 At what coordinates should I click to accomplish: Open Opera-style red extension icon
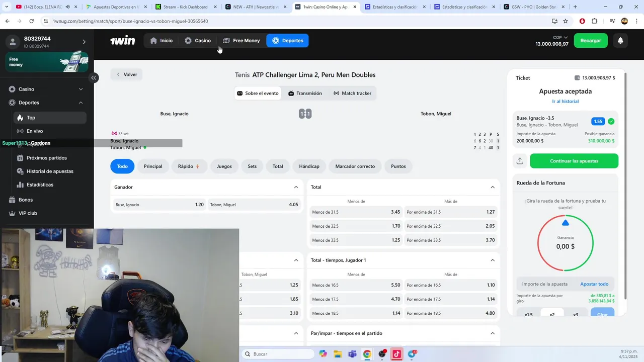[x=582, y=21]
